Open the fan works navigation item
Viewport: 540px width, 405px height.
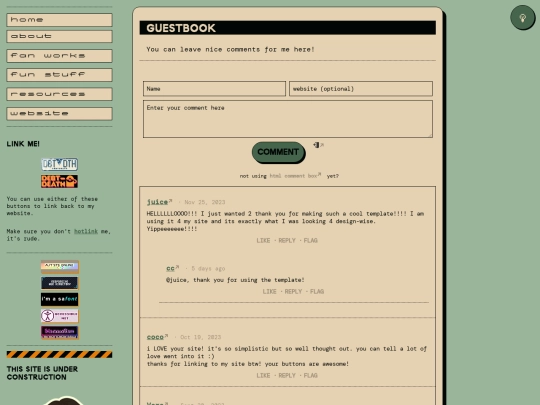point(59,56)
